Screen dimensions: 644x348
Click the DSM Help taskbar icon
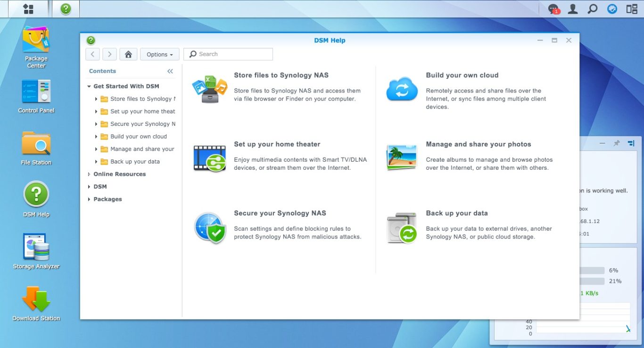pyautogui.click(x=66, y=9)
